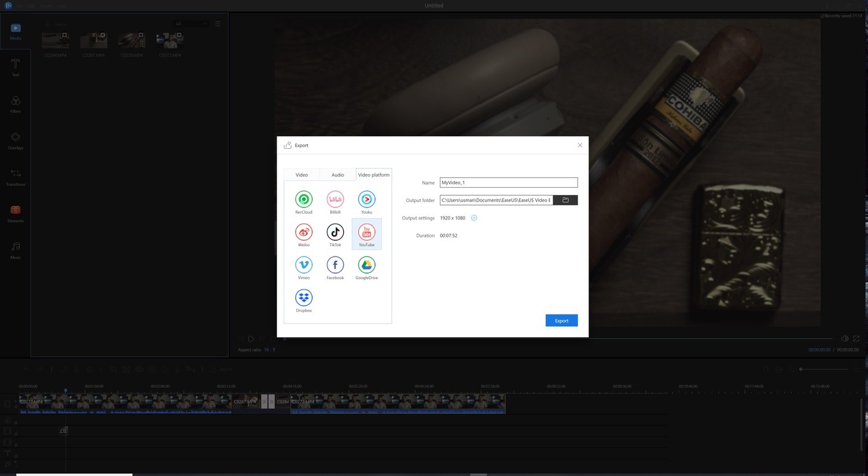The width and height of the screenshot is (868, 476).
Task: Switch to the Audio tab
Action: pos(337,174)
